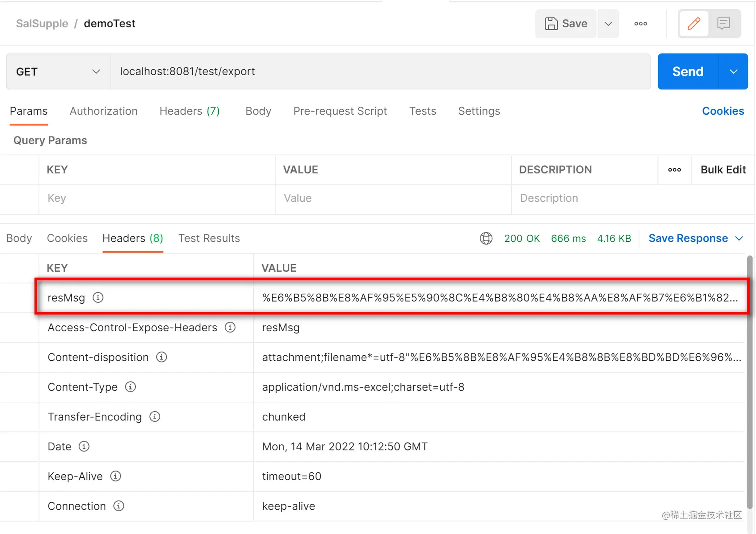The height and width of the screenshot is (534, 756).
Task: Select the resMsg encoded header value
Action: pos(500,298)
